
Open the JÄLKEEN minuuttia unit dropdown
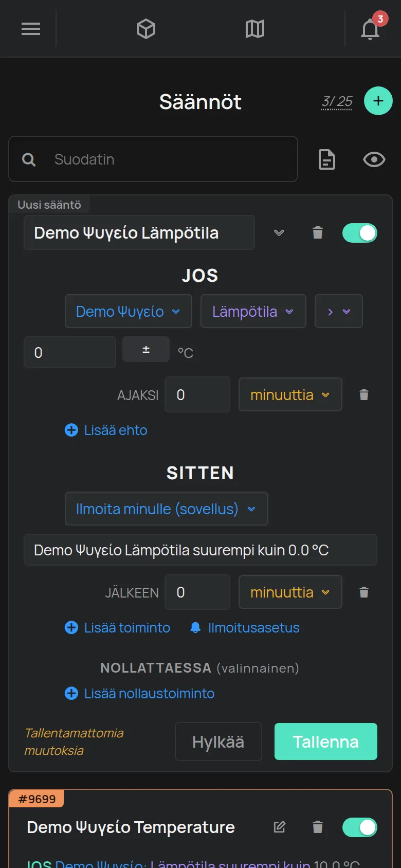click(x=290, y=592)
